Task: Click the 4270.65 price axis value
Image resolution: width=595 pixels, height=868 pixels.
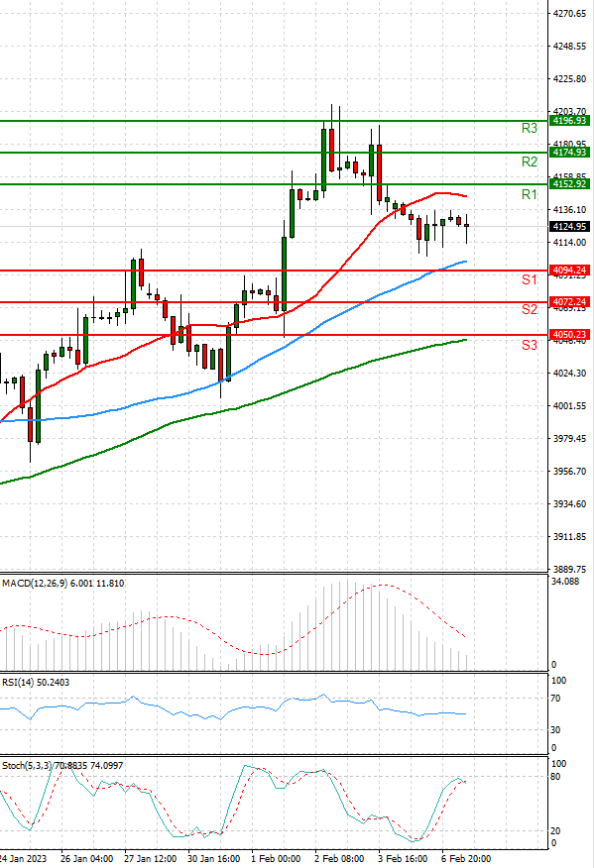Action: point(569,14)
